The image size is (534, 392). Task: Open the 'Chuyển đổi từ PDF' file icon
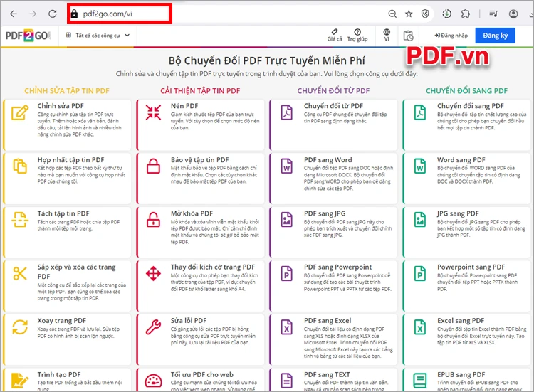tap(286, 112)
